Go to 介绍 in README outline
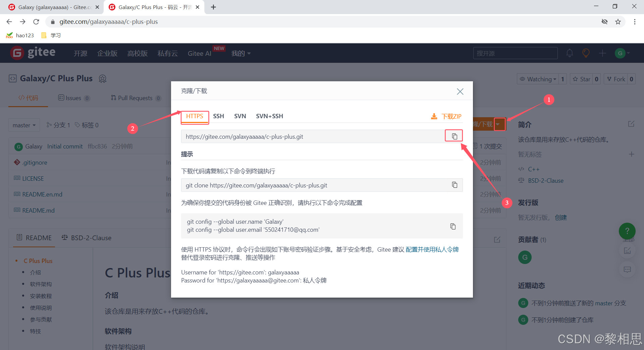This screenshot has height=350, width=644. click(x=35, y=272)
